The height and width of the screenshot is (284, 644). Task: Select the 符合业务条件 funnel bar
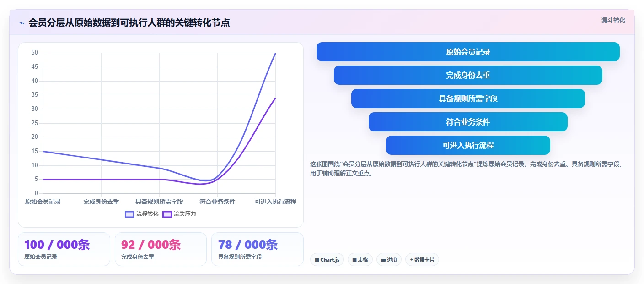(468, 122)
